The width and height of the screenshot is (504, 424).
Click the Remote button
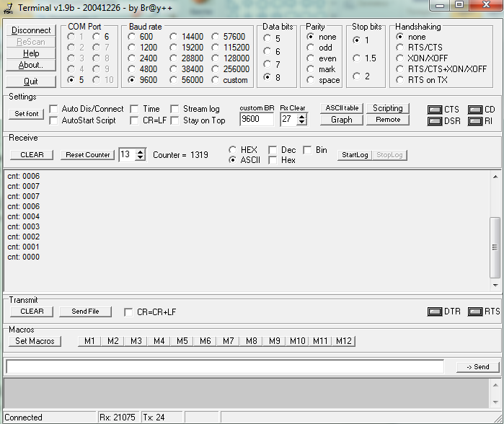pyautogui.click(x=388, y=120)
